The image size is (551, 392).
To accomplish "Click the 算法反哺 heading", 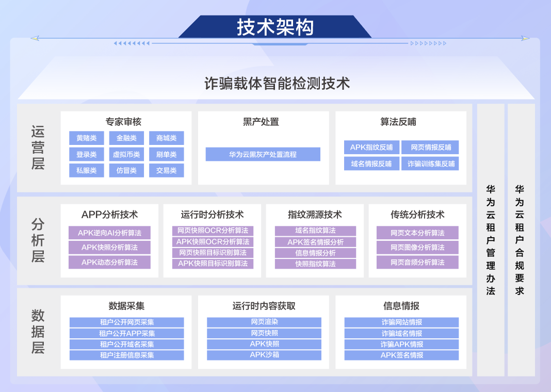I will tap(398, 122).
